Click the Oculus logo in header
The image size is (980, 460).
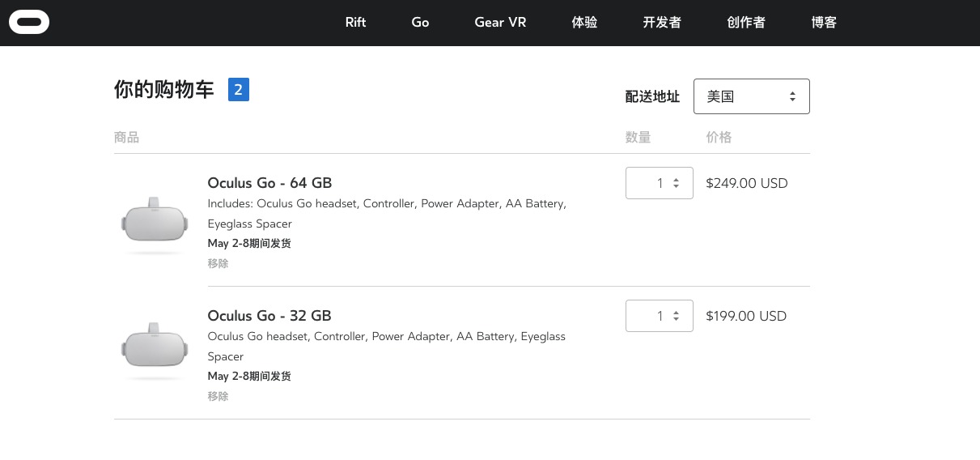click(29, 23)
